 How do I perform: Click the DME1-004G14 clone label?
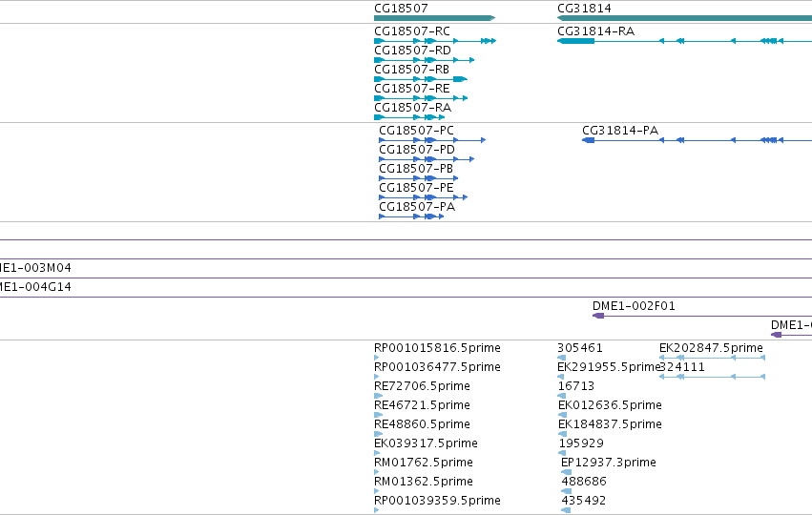[x=35, y=287]
